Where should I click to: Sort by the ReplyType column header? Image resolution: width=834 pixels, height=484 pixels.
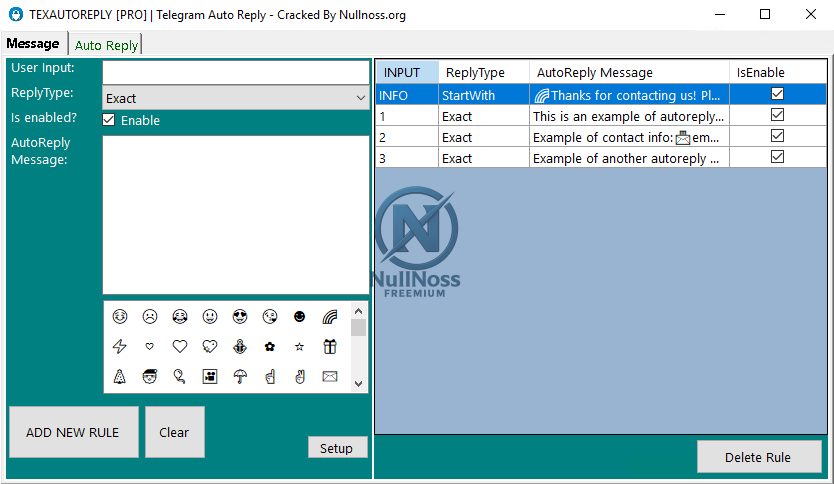pos(483,72)
